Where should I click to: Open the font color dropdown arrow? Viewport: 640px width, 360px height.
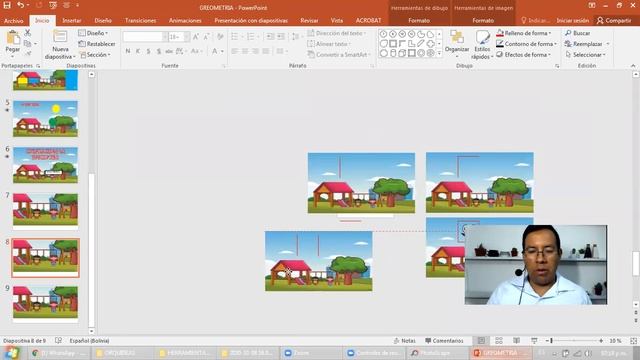coord(222,51)
